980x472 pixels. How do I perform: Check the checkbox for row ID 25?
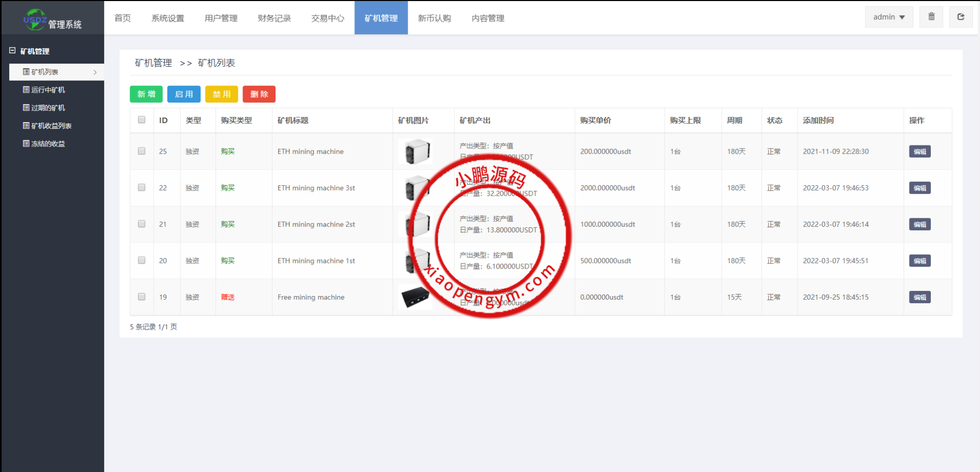[x=141, y=151]
